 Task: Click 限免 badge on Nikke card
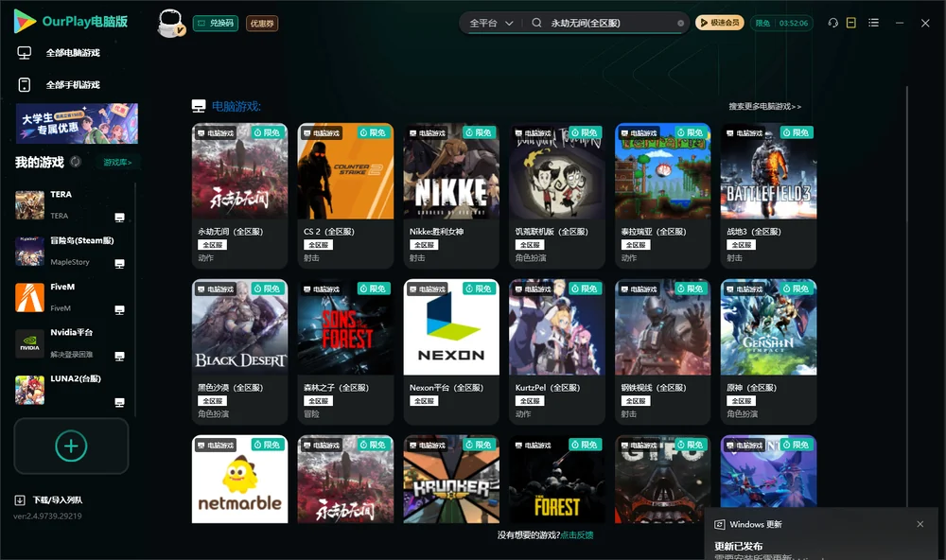[479, 132]
